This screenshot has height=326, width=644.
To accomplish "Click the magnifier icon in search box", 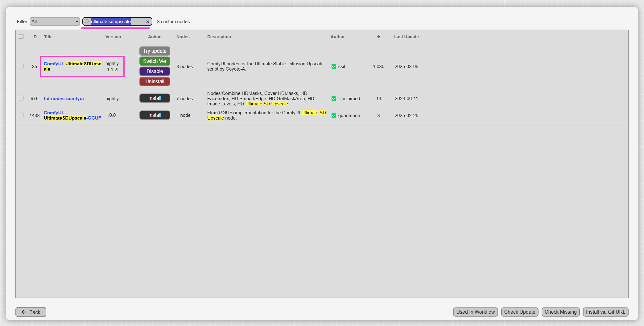I will [87, 22].
